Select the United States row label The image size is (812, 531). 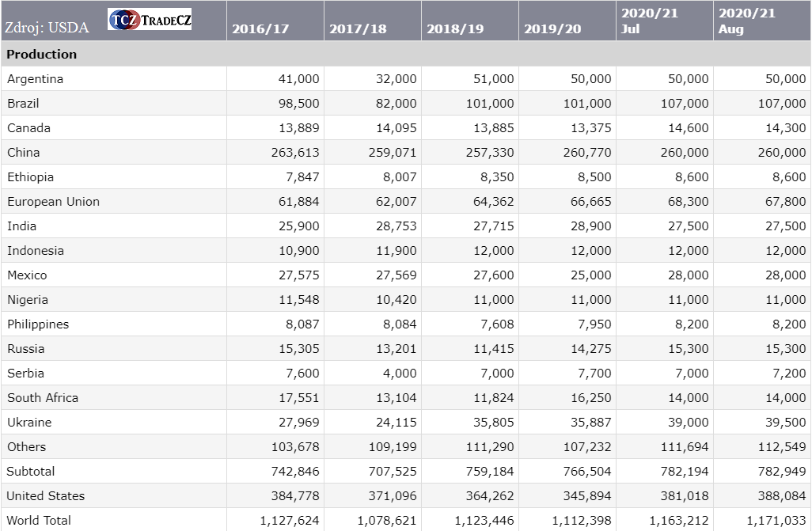point(45,496)
